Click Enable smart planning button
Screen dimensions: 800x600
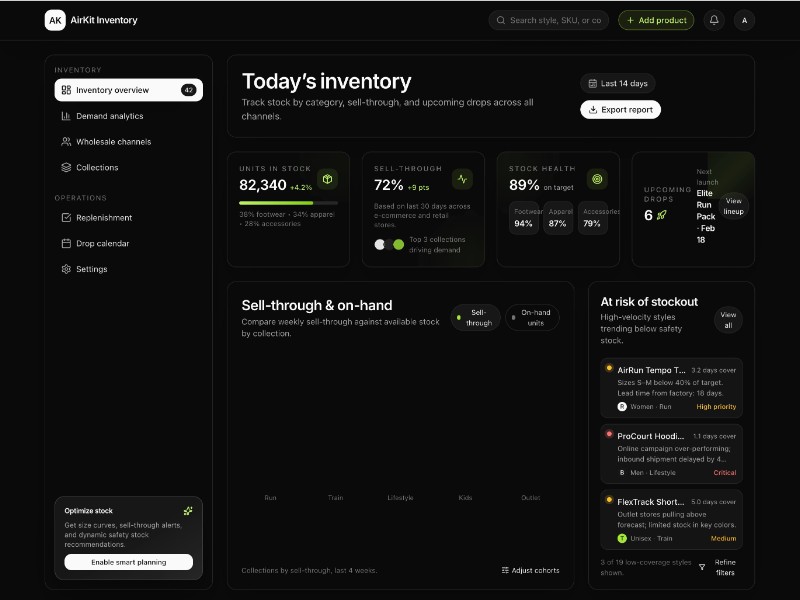point(129,562)
